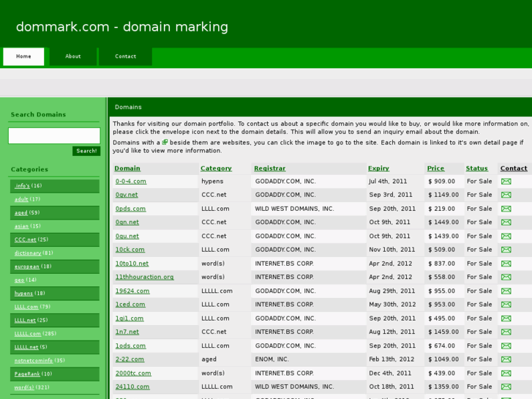Open inquiry envelope for 10ck.com
The image size is (532, 399).
pos(506,250)
